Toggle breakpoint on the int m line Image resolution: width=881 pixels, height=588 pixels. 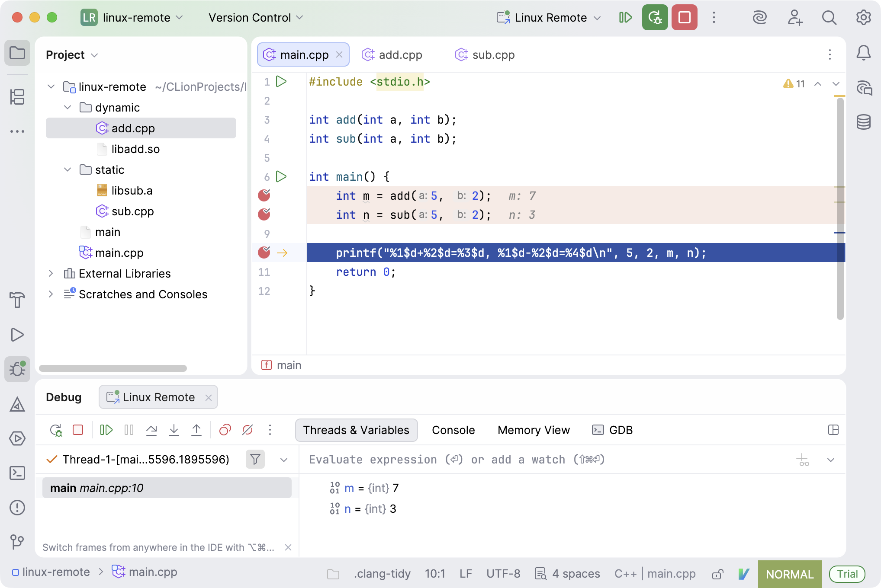pos(264,195)
